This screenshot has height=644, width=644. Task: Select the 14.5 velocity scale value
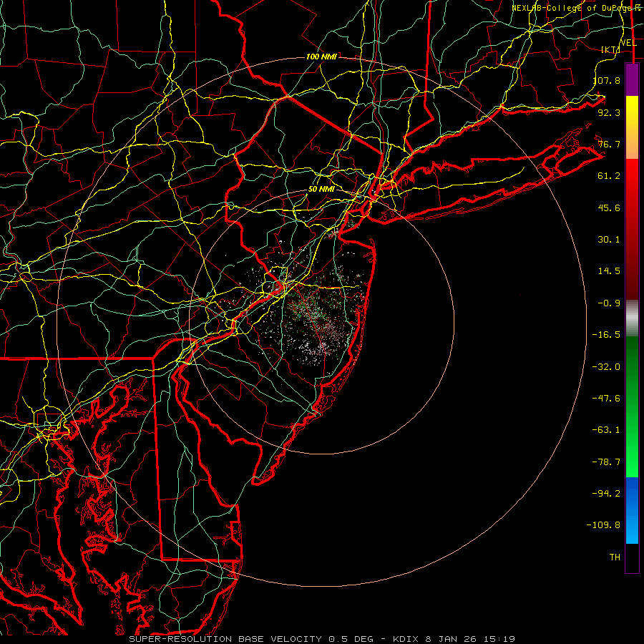coord(609,271)
